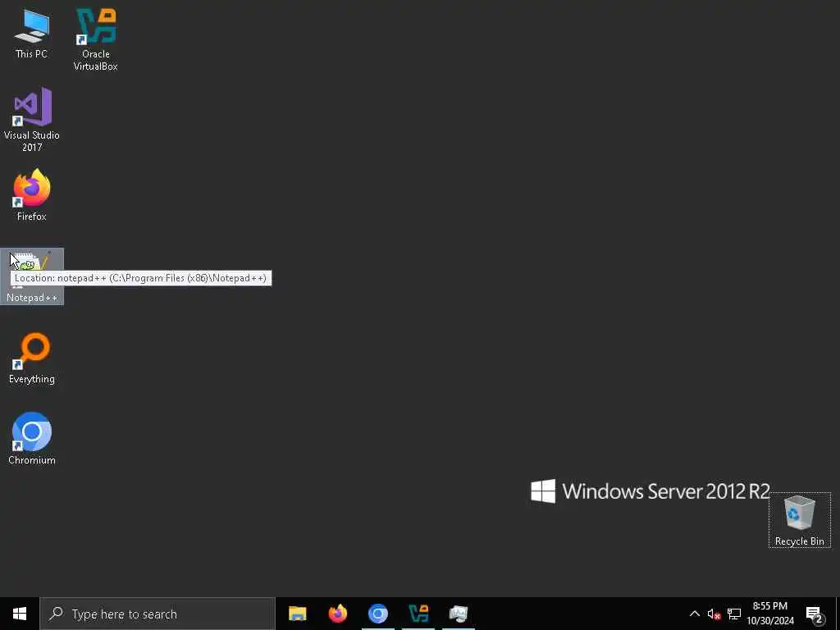Open the Action Center notifications

coord(815,614)
